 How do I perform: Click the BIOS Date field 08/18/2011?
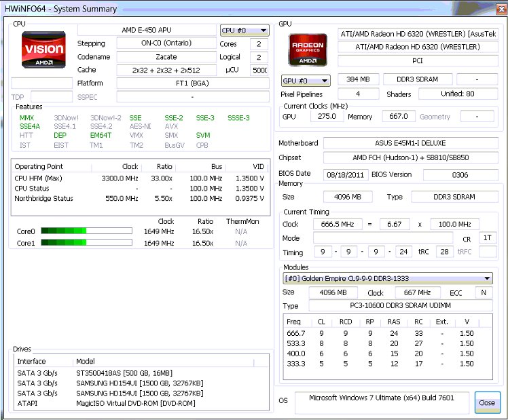[x=346, y=175]
